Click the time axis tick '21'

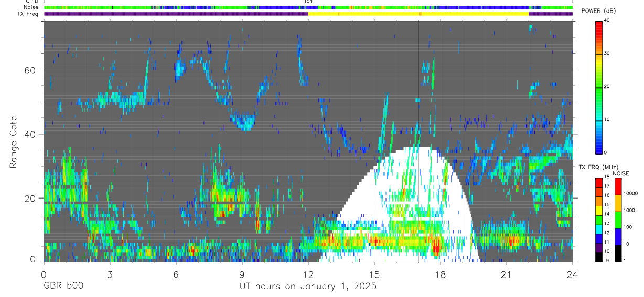507,274
